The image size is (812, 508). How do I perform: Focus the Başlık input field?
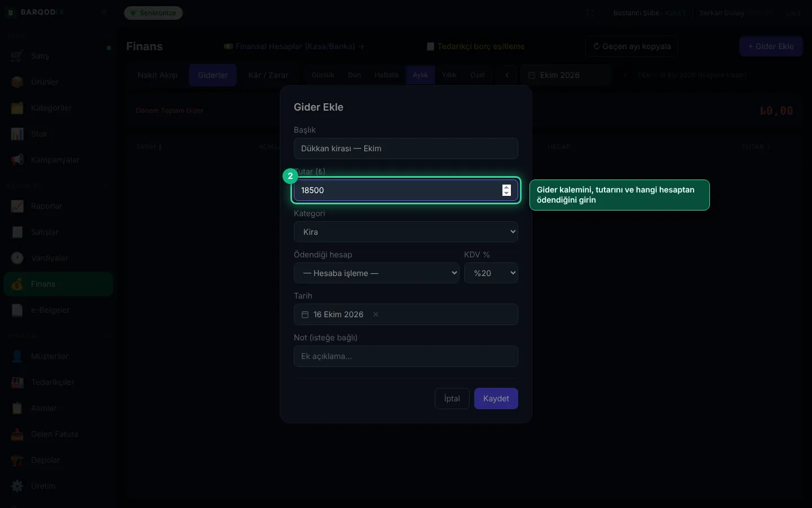pos(406,148)
